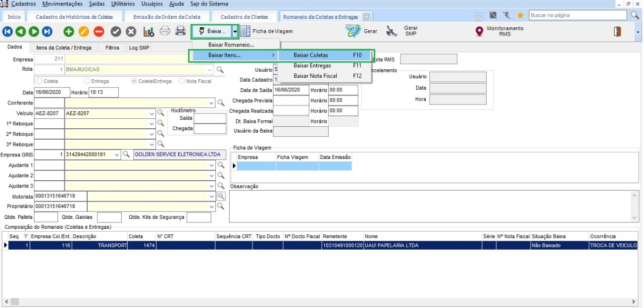Select the Entrega radio button
Viewport: 644px width, 308px height.
coord(87,81)
